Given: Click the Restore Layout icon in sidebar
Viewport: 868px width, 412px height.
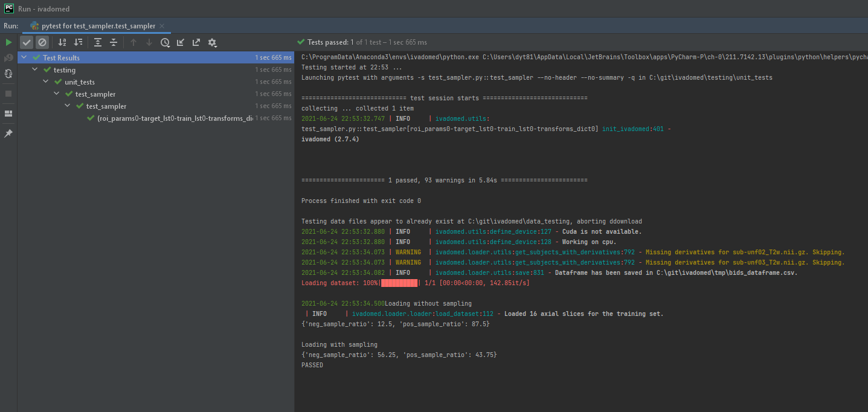Looking at the screenshot, I should pos(8,114).
